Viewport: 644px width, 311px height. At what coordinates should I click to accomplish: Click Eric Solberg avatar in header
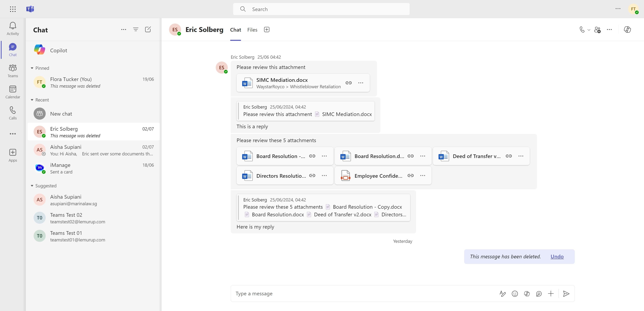[x=175, y=30]
